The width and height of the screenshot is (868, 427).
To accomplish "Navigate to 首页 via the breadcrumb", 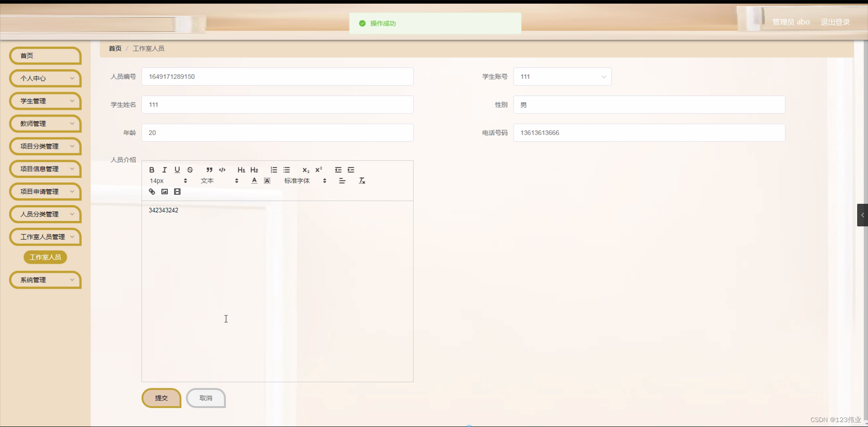I will coord(115,48).
